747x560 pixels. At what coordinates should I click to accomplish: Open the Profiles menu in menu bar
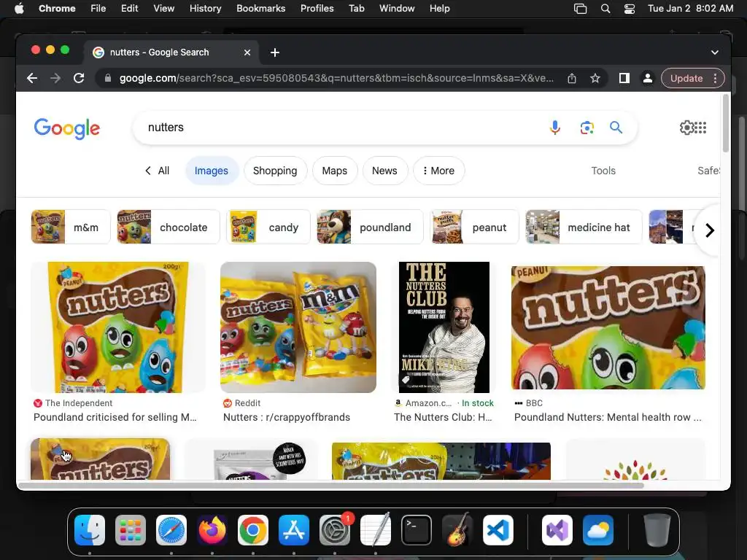[317, 9]
